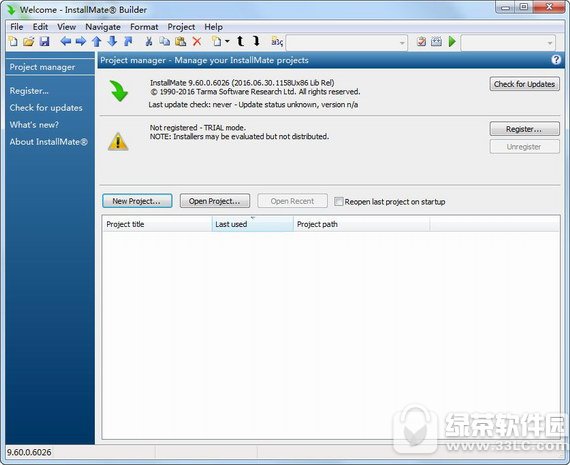Click the version 9.60.0.6026 status bar text

(29, 452)
